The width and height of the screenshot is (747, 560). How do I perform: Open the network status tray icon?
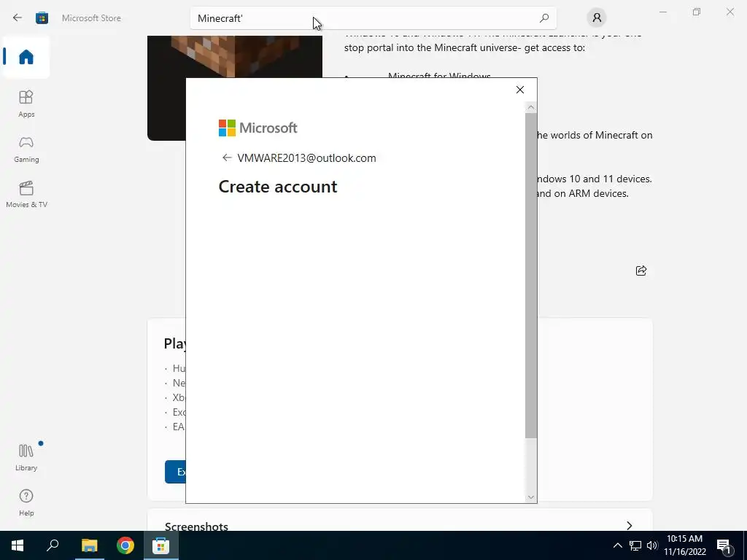pyautogui.click(x=635, y=545)
